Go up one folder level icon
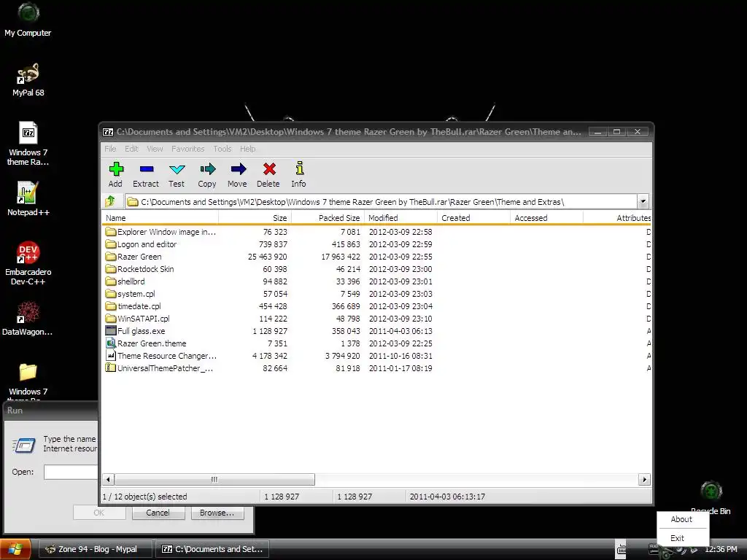The image size is (747, 560). click(111, 201)
